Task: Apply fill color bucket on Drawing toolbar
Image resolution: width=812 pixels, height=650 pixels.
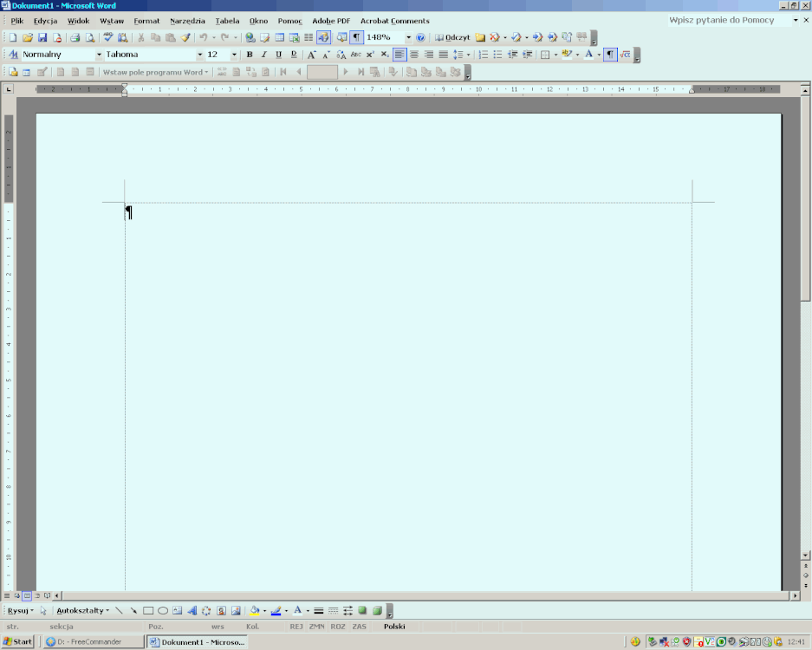Action: coord(254,611)
